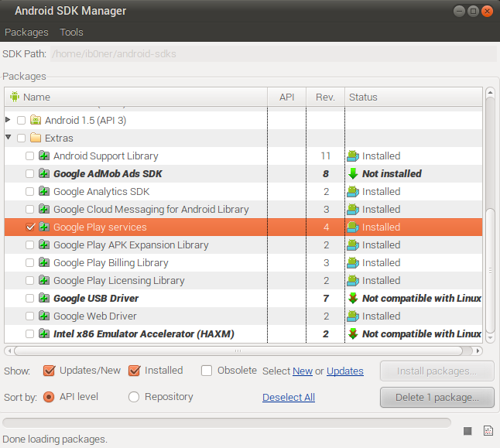Click the incompatible status icon for Google USB Driver
The image size is (500, 448).
pyautogui.click(x=353, y=299)
